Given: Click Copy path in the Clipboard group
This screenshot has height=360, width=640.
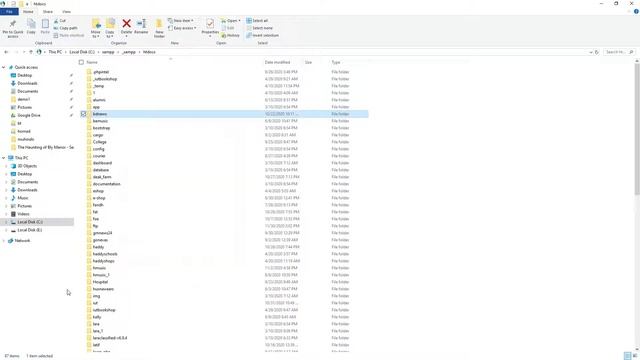Looking at the screenshot, I should [x=65, y=28].
